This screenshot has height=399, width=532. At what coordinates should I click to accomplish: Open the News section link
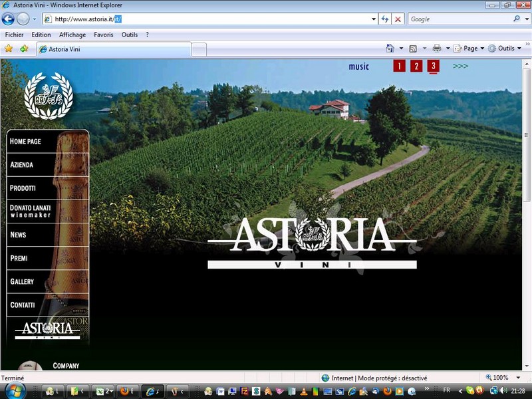click(47, 235)
